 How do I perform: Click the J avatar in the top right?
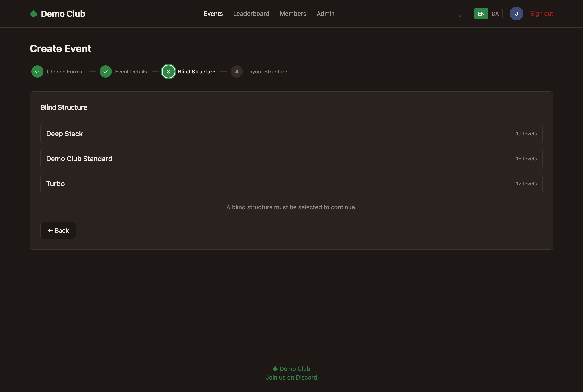point(516,14)
